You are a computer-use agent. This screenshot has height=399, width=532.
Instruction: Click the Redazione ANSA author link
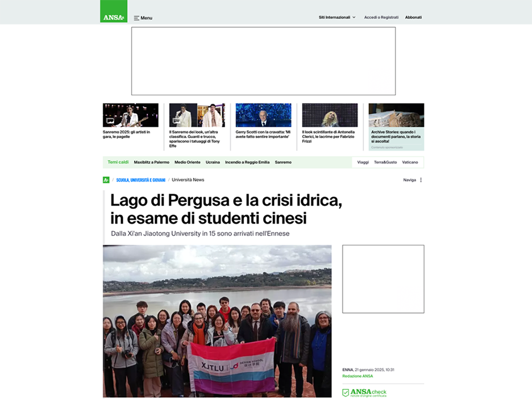click(x=358, y=376)
